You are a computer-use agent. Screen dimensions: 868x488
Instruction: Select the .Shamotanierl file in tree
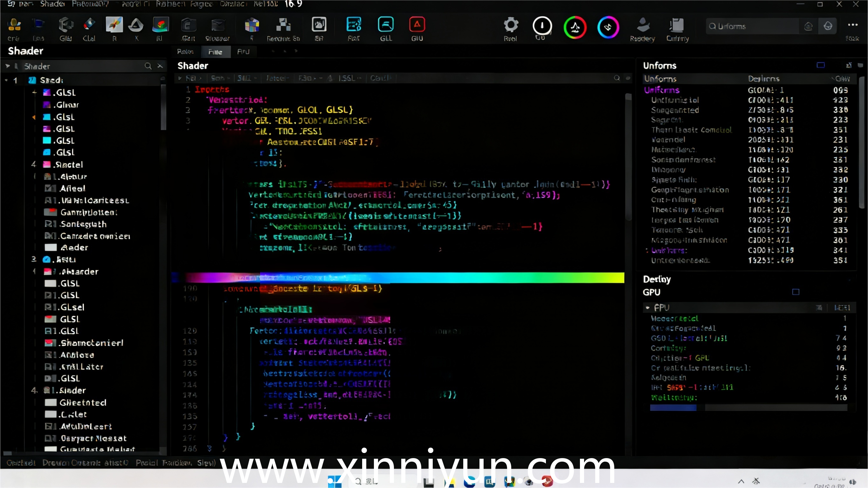[x=91, y=343]
